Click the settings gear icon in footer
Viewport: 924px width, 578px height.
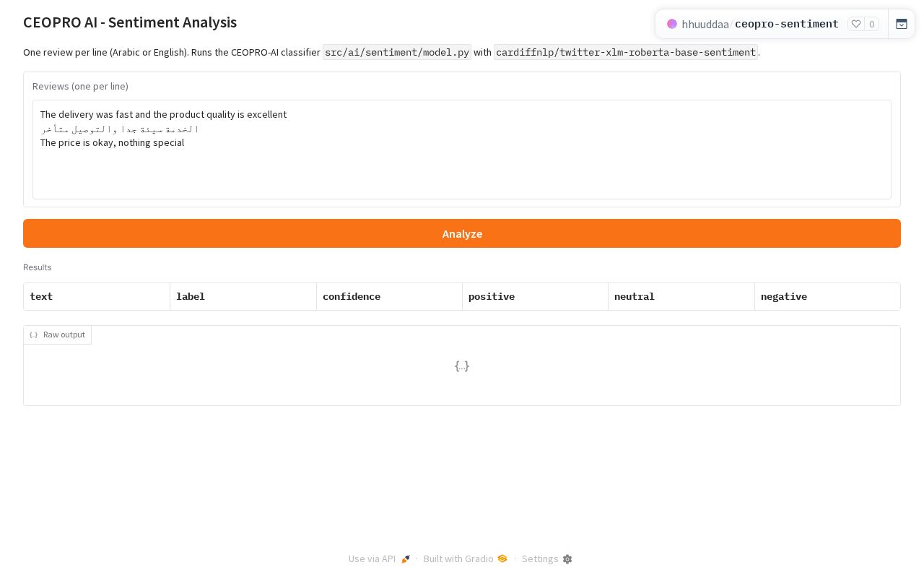pos(567,559)
